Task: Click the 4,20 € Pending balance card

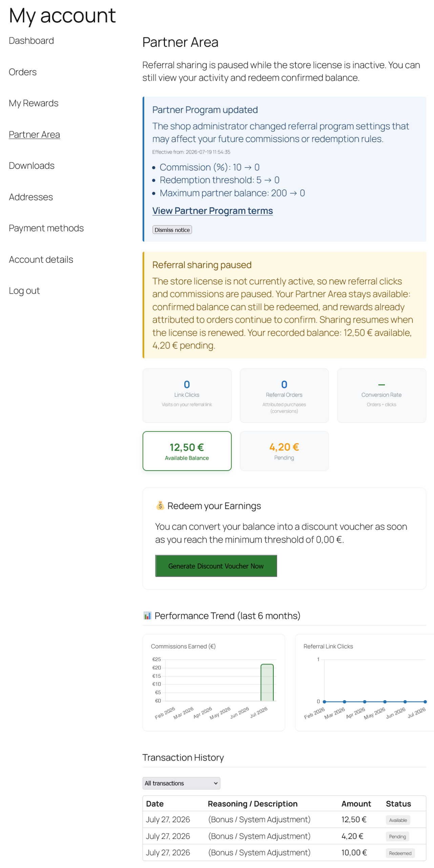Action: pyautogui.click(x=284, y=451)
